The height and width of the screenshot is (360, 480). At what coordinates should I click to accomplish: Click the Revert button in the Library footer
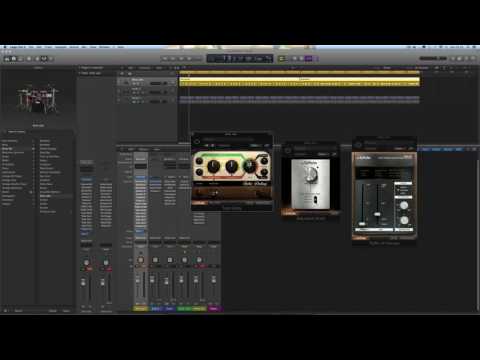tap(19, 311)
